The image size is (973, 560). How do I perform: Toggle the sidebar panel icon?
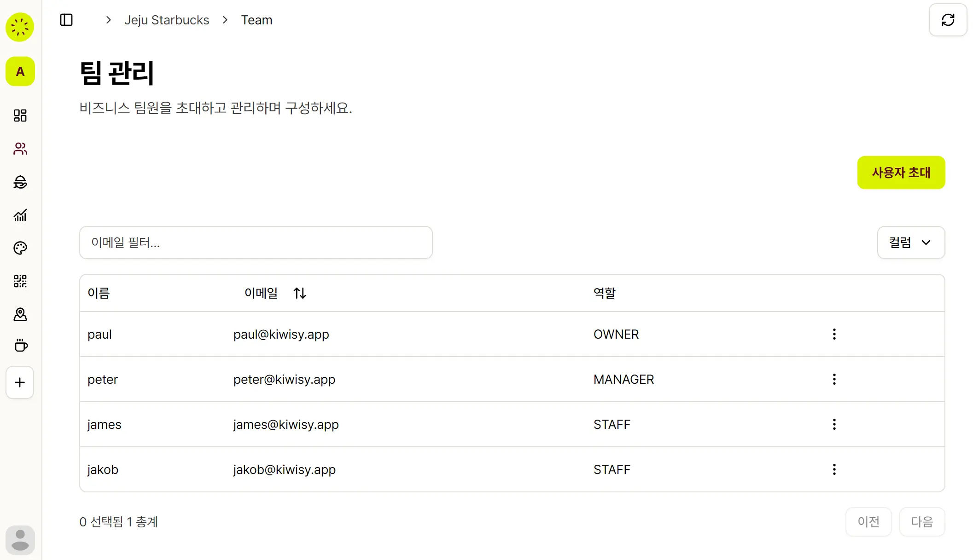pyautogui.click(x=66, y=20)
